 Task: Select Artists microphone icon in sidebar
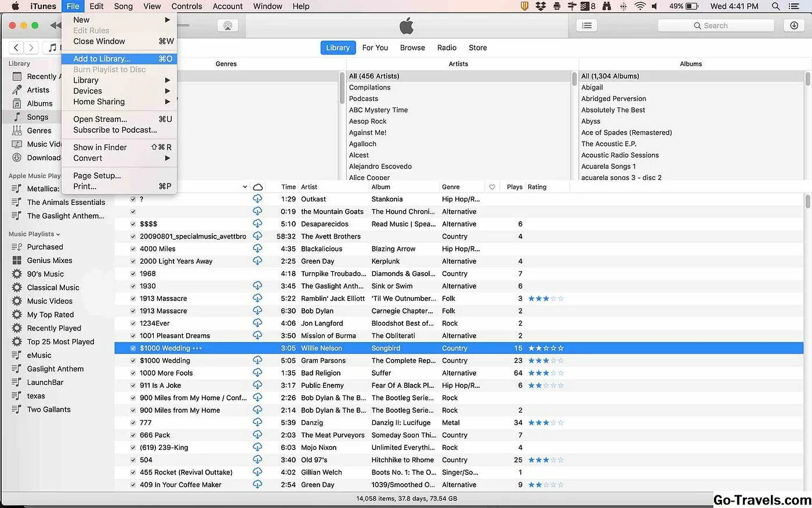click(x=17, y=90)
